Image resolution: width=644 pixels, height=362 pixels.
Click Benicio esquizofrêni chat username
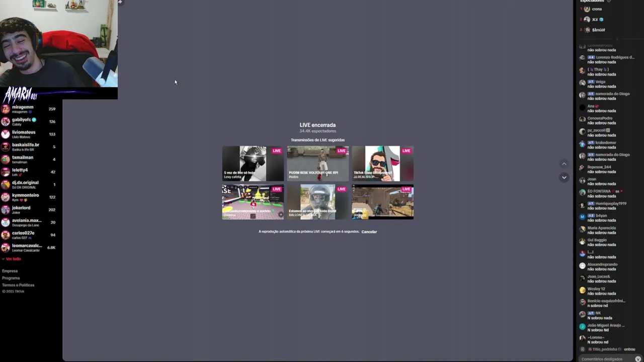click(606, 301)
